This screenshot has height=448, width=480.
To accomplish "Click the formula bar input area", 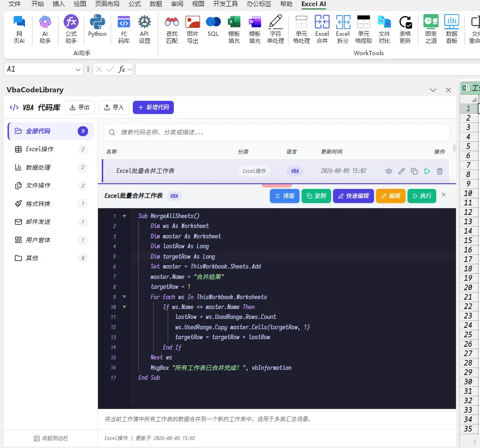I will coord(307,70).
